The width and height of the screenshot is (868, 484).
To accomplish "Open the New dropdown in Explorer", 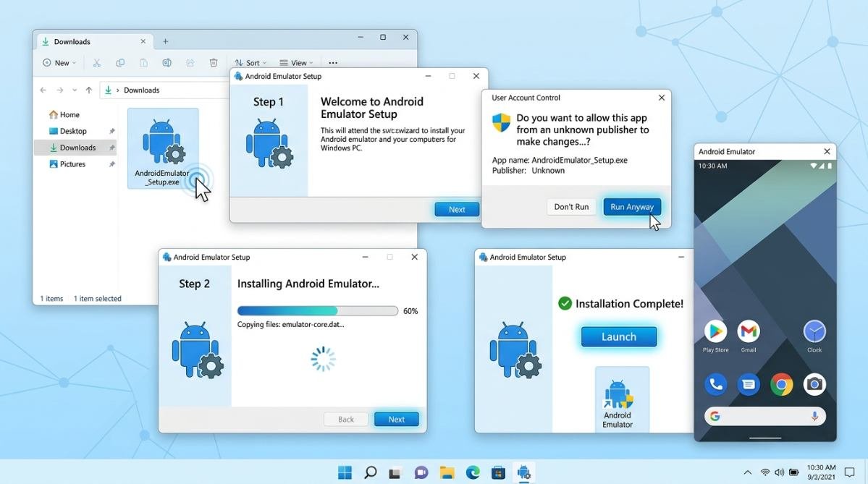I will click(59, 63).
